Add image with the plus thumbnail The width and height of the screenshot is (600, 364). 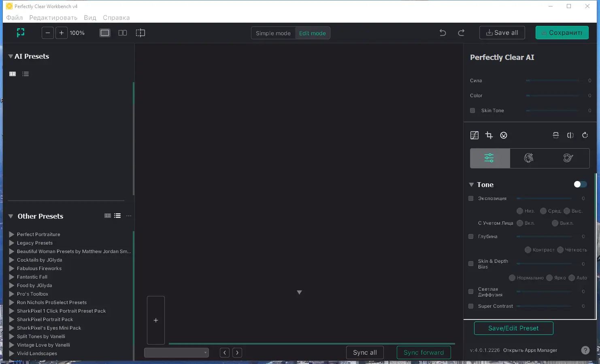click(x=156, y=320)
